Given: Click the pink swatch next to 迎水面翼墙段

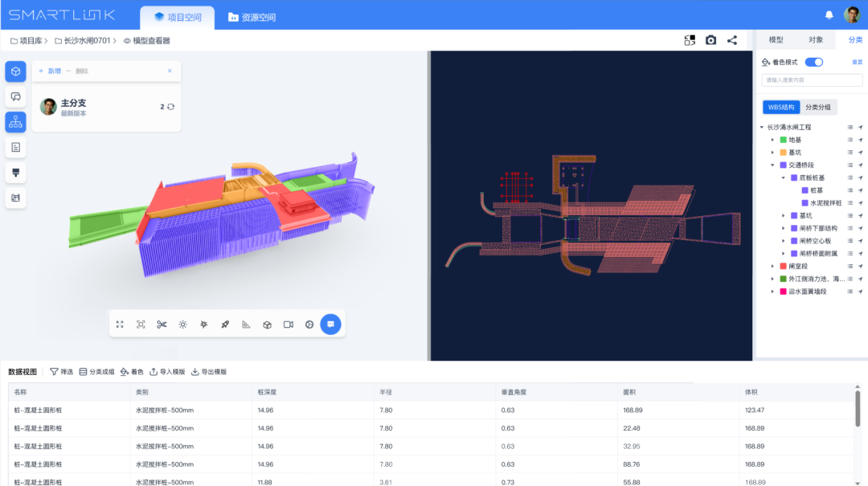Looking at the screenshot, I should tap(784, 292).
